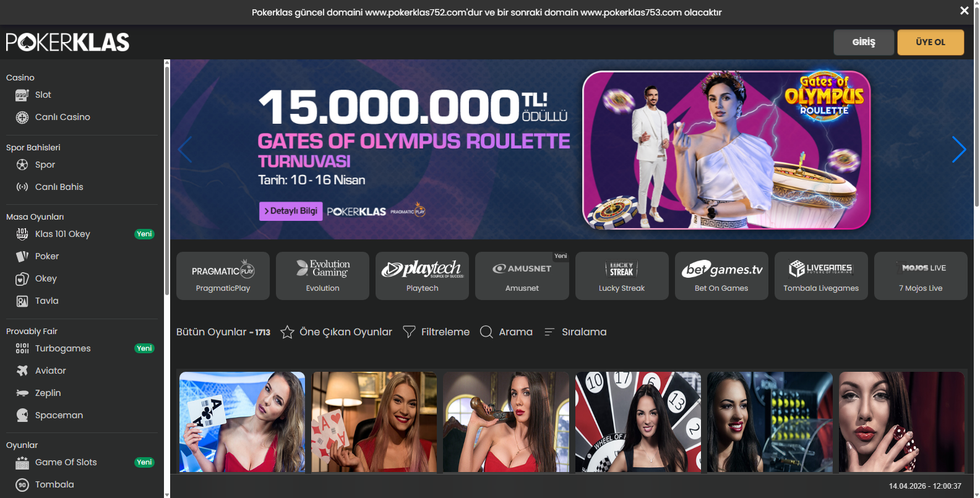The image size is (980, 498).
Task: Click the Pokerklas logo
Action: pyautogui.click(x=67, y=42)
